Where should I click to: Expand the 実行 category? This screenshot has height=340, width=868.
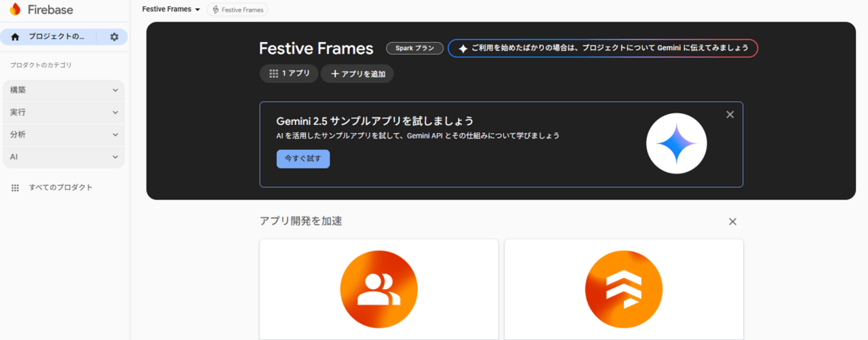point(64,113)
